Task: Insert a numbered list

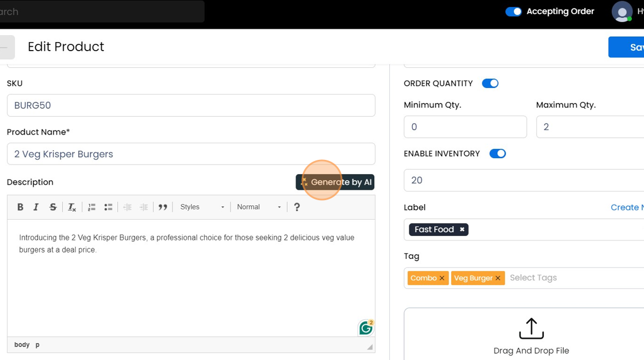Action: [91, 206]
